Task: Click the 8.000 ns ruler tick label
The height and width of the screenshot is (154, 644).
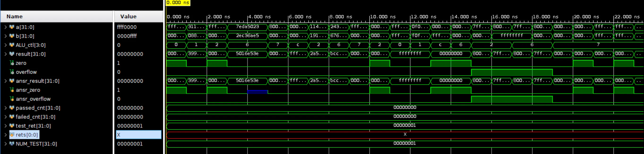Action: pyautogui.click(x=341, y=17)
